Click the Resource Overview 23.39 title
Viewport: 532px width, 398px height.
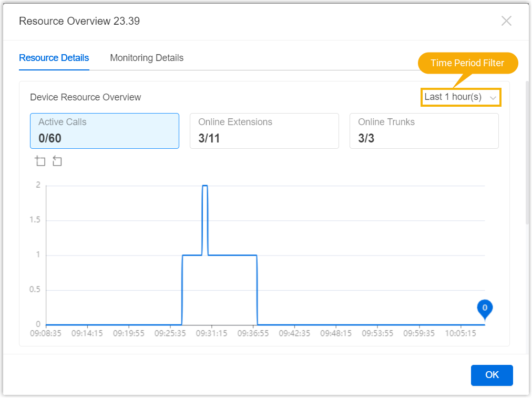point(79,21)
